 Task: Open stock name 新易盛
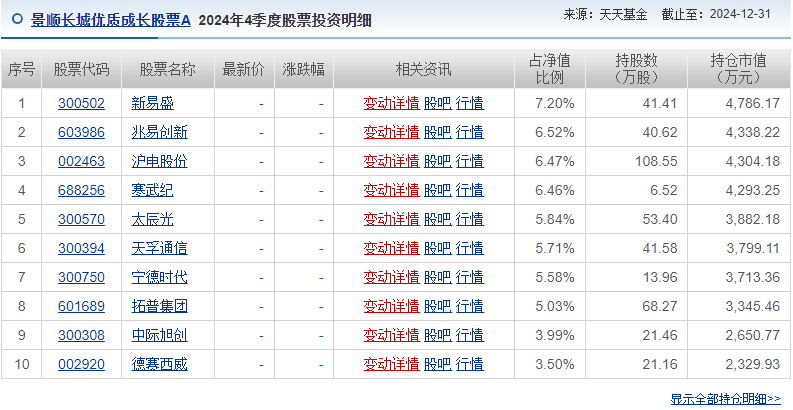tap(153, 104)
